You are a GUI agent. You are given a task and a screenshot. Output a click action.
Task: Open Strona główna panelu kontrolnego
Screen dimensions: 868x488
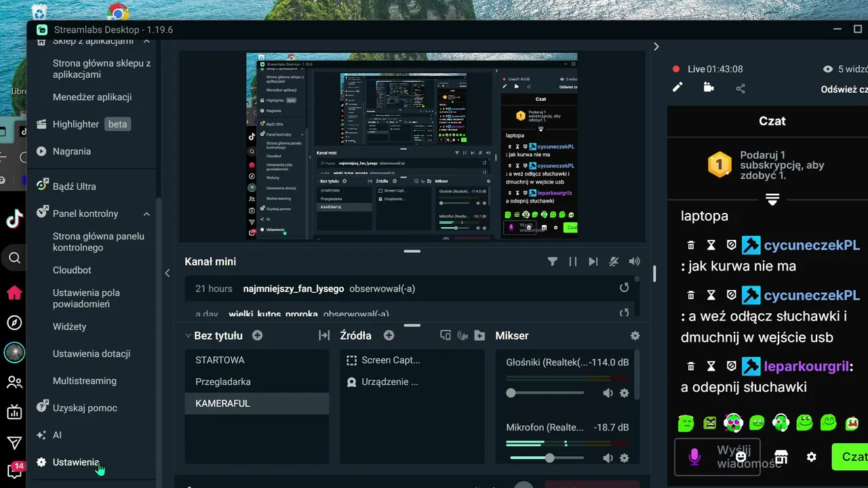(98, 242)
